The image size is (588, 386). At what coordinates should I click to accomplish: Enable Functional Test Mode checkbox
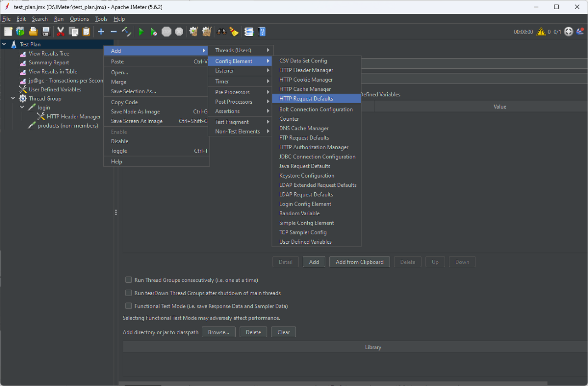point(129,306)
